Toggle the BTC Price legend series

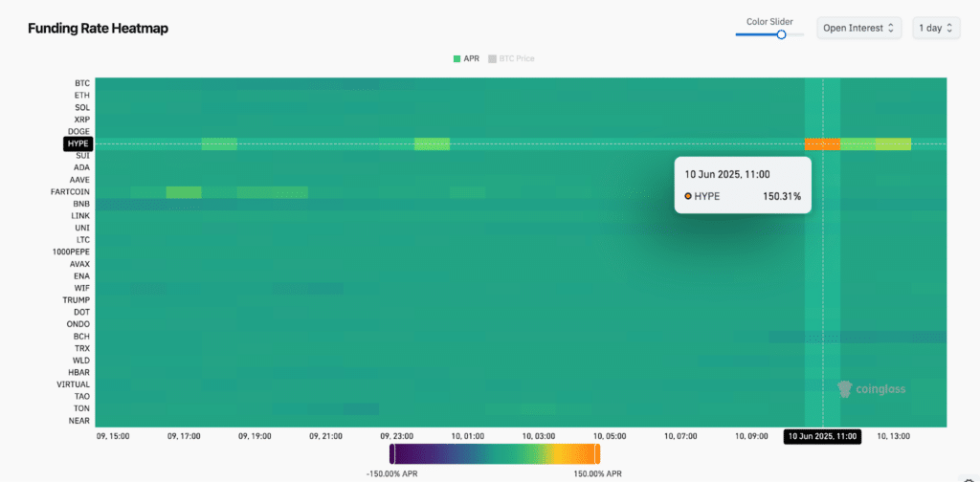coord(511,58)
